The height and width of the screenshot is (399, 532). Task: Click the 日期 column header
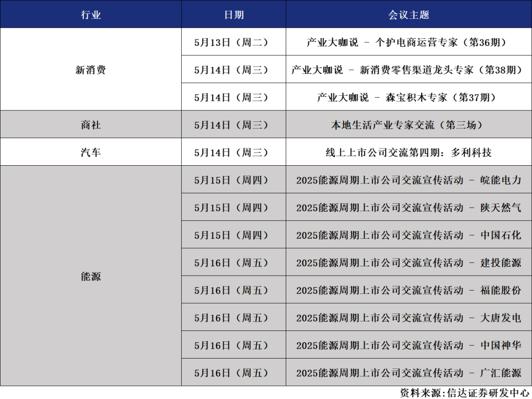[x=234, y=14]
